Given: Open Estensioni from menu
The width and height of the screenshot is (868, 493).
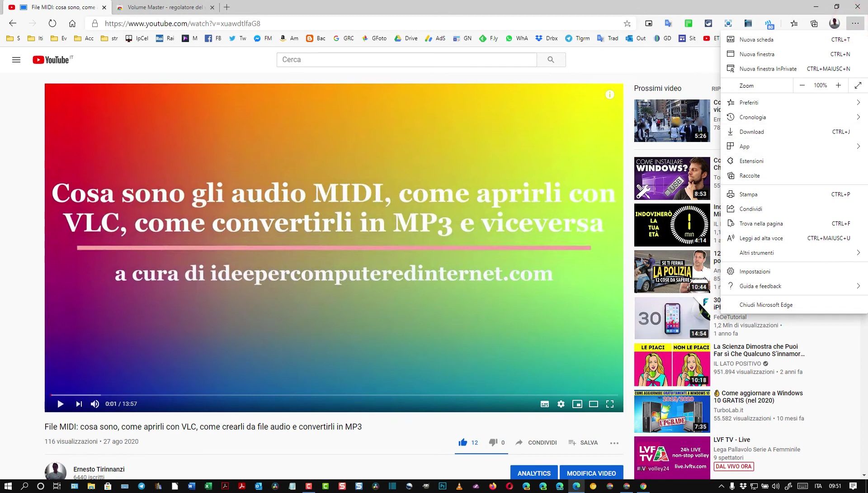Looking at the screenshot, I should pos(794,161).
